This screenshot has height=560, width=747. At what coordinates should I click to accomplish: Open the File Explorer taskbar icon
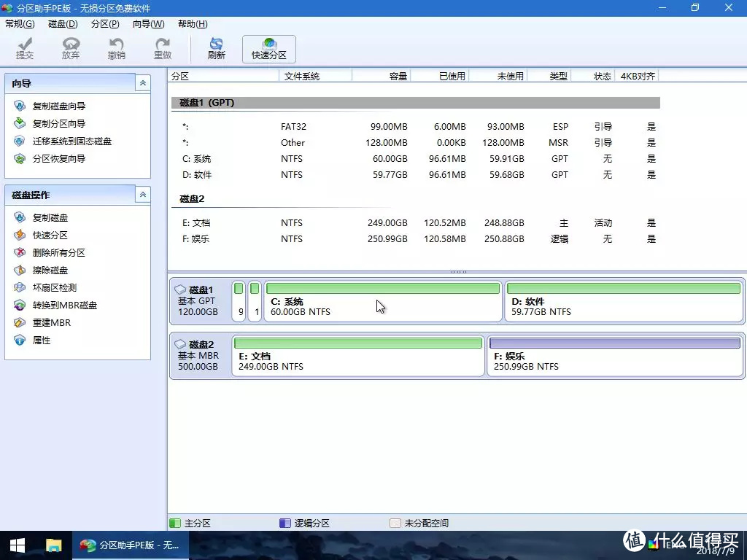coord(54,545)
